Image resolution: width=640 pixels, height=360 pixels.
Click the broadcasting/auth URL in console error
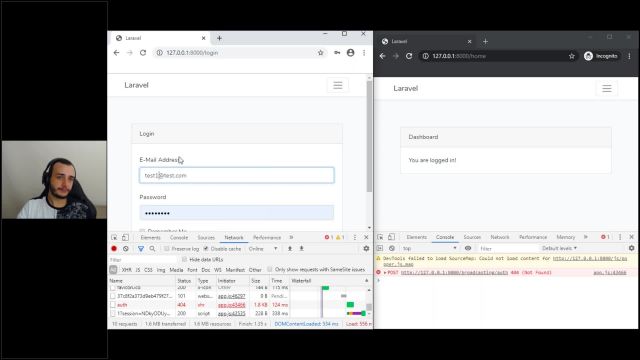(x=454, y=272)
